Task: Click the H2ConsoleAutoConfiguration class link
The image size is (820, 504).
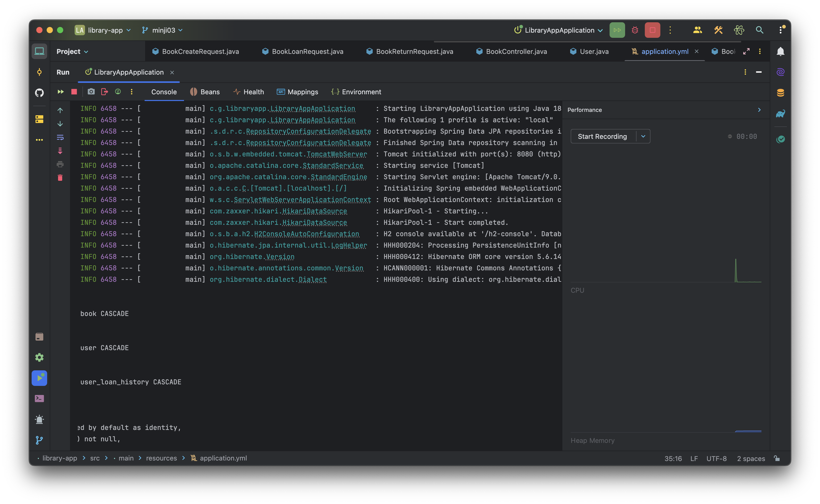Action: 306,234
